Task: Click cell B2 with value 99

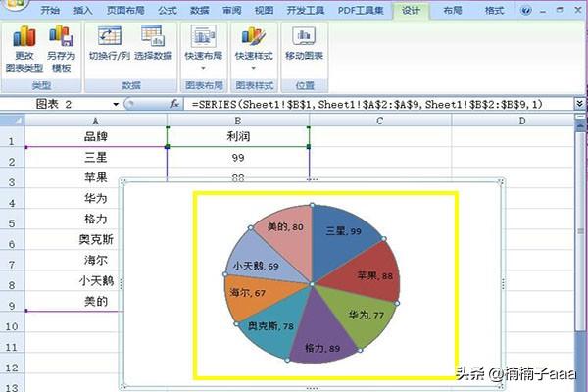Action: (x=238, y=158)
